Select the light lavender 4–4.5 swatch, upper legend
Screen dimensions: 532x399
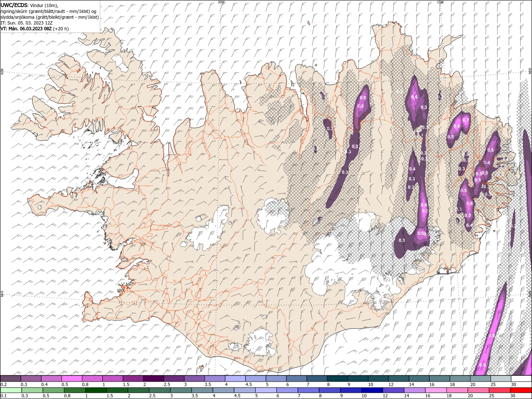point(235,379)
